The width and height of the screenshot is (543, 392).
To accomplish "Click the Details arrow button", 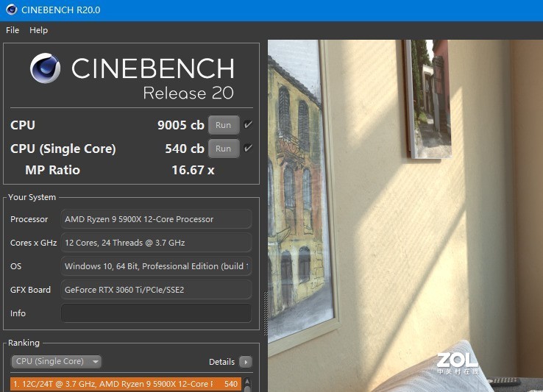I will [246, 363].
